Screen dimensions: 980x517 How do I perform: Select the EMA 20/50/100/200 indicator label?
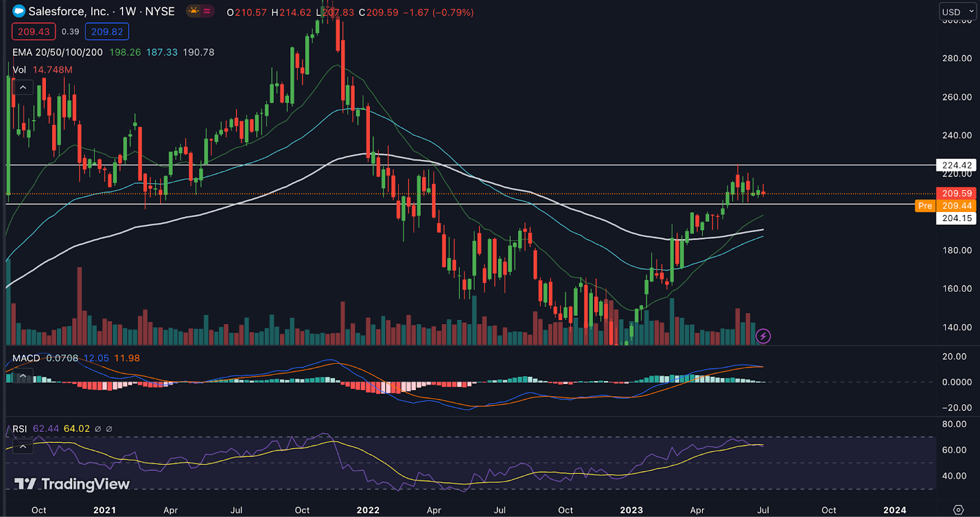tap(58, 53)
